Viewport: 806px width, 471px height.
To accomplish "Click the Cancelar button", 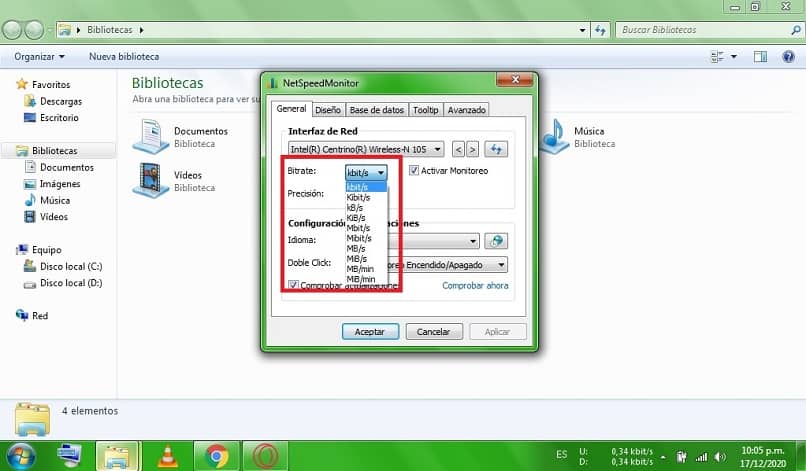I will click(434, 332).
